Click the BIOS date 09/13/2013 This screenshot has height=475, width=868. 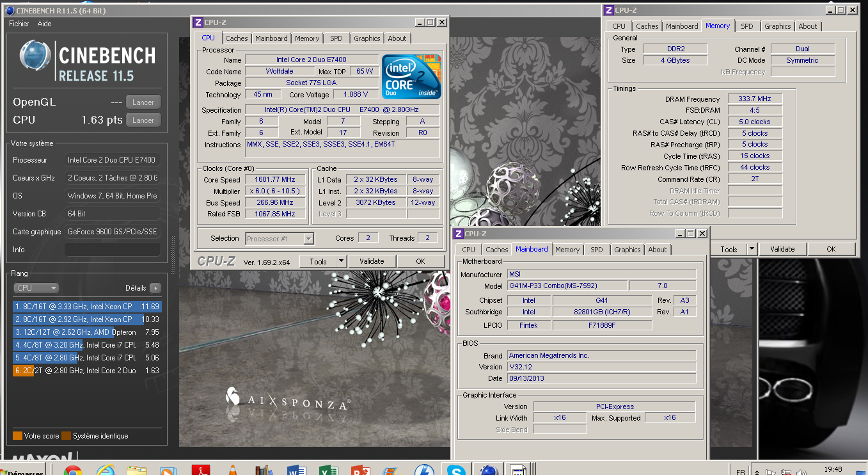[601, 378]
